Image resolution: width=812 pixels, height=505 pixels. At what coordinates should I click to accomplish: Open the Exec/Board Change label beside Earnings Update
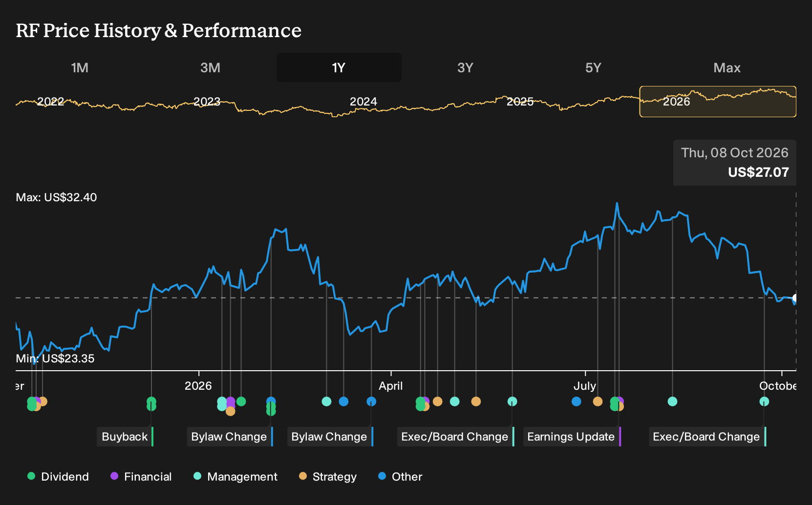pos(455,437)
